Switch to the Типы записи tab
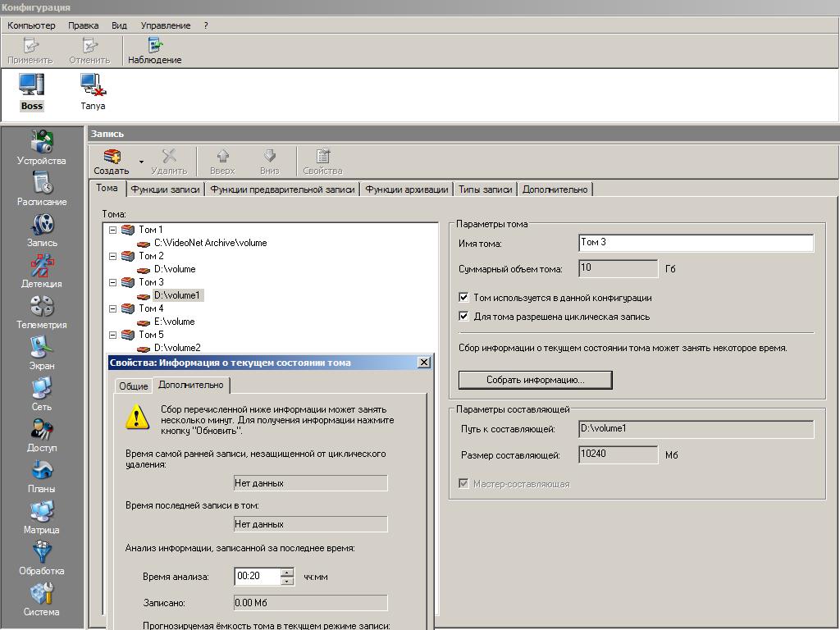840x630 pixels. pos(486,189)
